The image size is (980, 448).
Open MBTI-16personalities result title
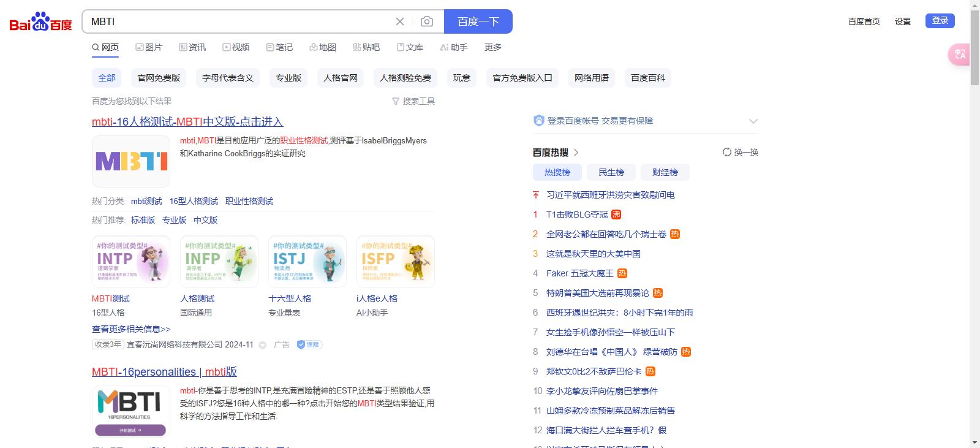164,372
